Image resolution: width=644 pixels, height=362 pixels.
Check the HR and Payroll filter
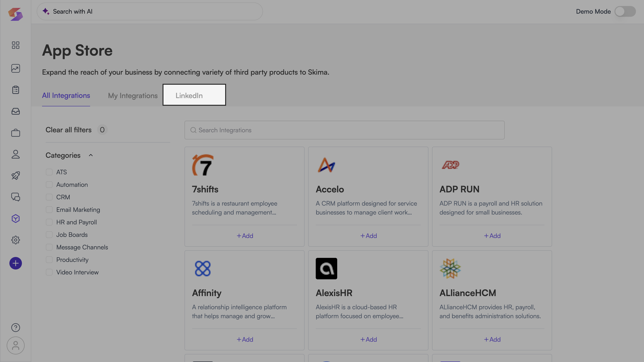49,222
